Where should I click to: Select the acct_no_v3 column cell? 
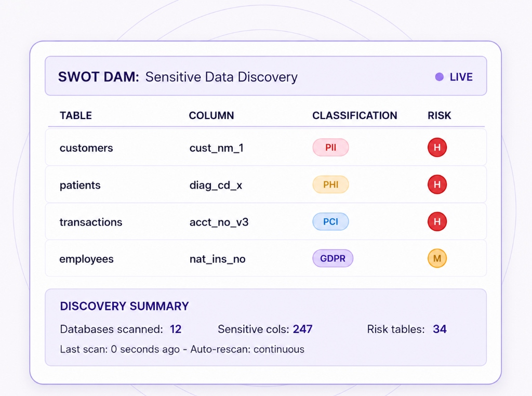pos(219,222)
